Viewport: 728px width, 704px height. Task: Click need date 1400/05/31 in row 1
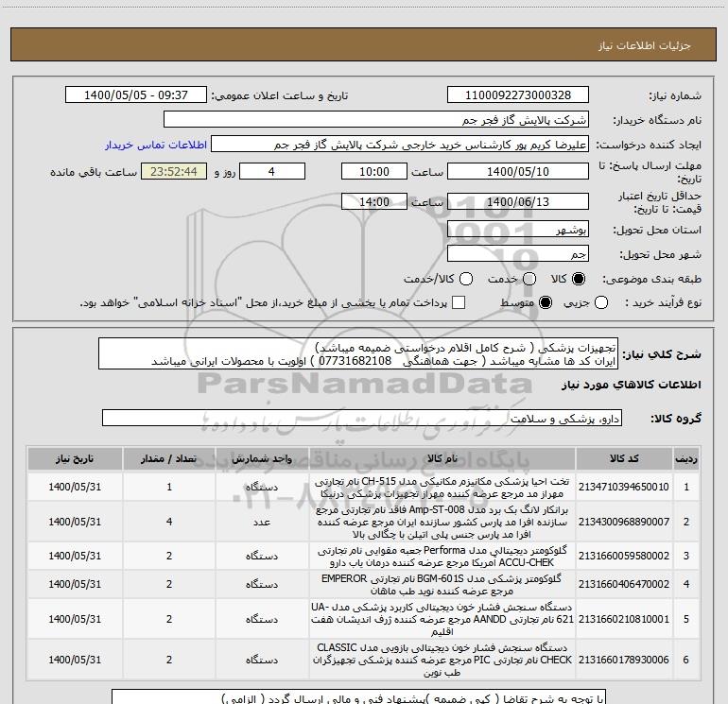pos(75,487)
